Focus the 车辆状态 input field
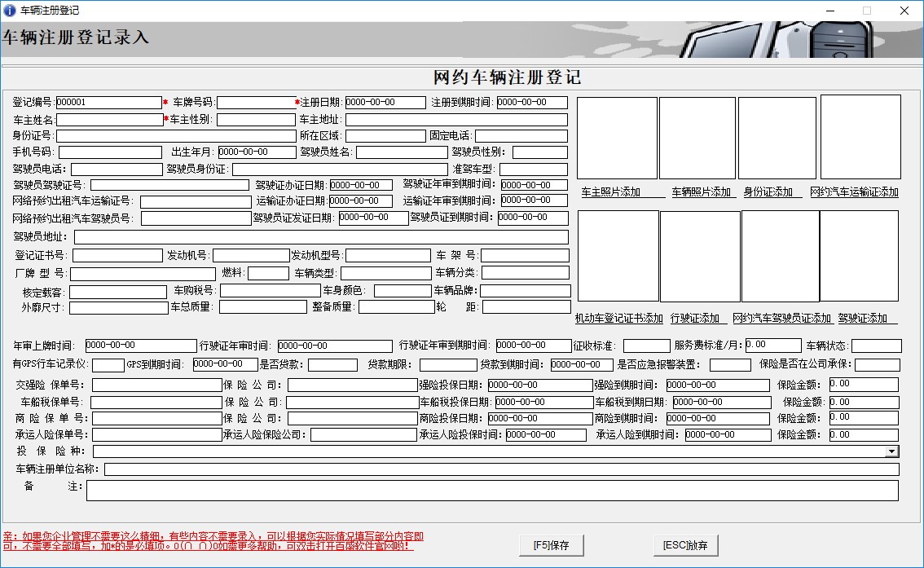This screenshot has width=924, height=568. pyautogui.click(x=876, y=346)
